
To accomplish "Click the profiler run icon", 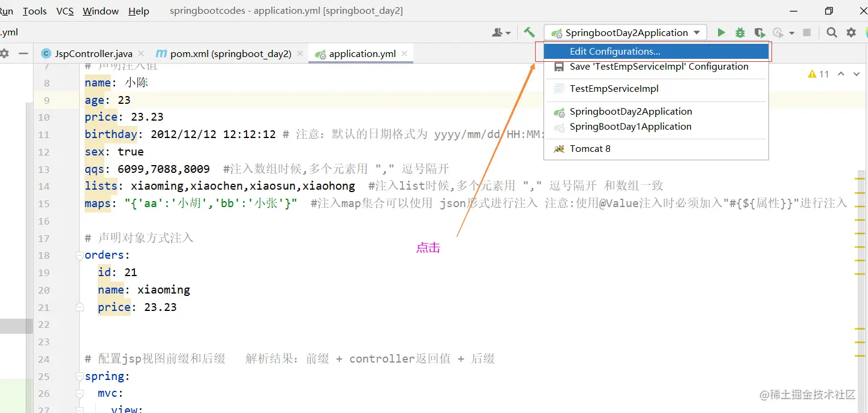I will (x=778, y=32).
